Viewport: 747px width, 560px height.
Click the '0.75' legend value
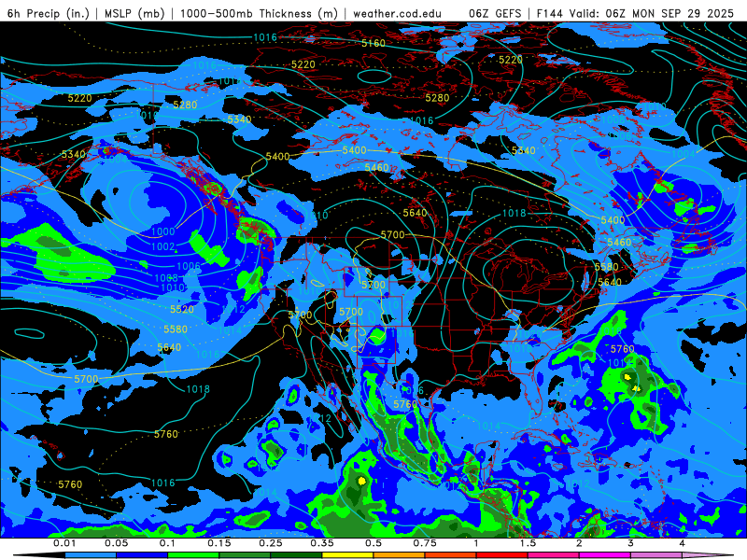click(x=425, y=543)
